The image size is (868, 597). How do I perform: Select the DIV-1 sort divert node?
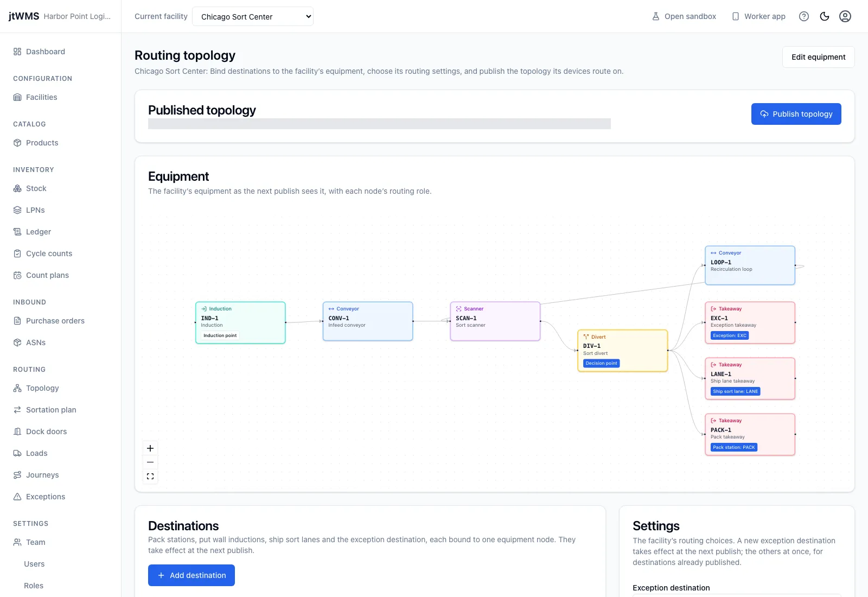623,351
